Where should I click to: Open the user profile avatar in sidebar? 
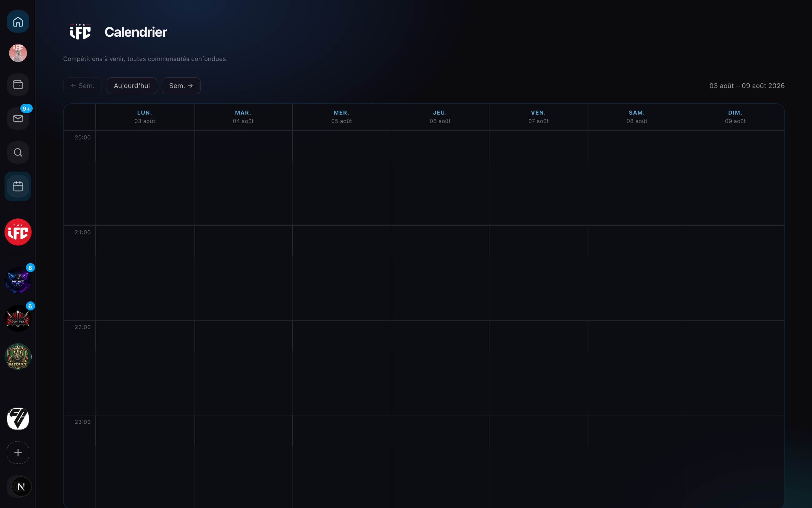coord(18,53)
